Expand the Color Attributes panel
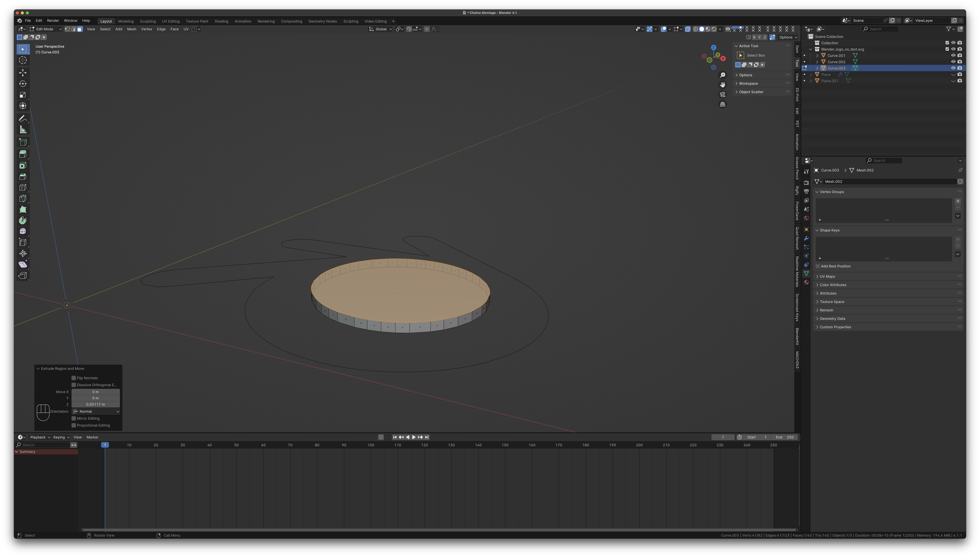980x557 pixels. 833,285
